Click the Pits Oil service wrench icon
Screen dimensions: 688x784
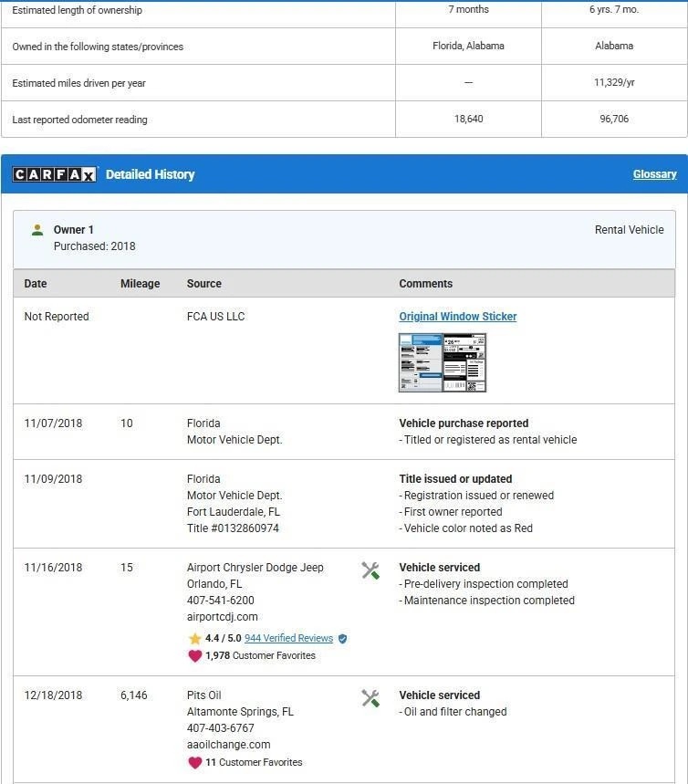coord(370,699)
